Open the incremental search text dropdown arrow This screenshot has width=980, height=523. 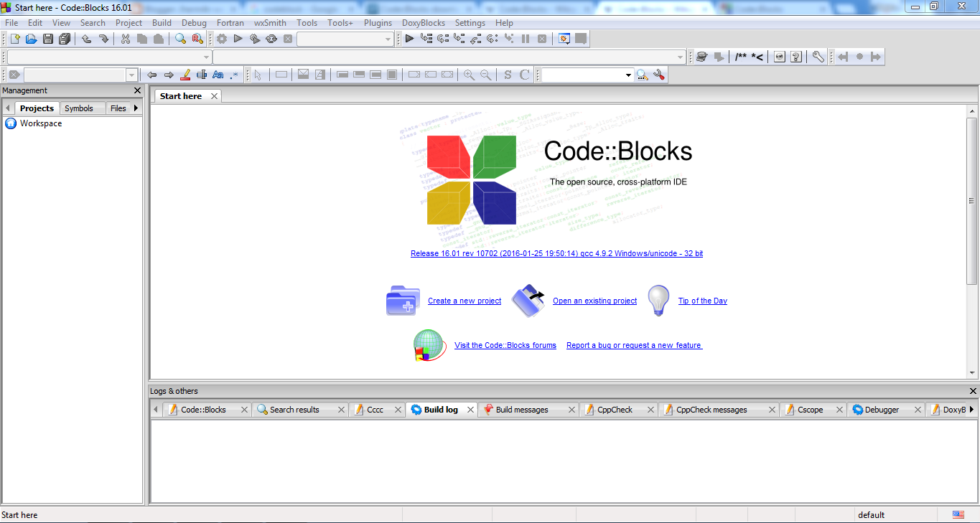[x=628, y=75]
